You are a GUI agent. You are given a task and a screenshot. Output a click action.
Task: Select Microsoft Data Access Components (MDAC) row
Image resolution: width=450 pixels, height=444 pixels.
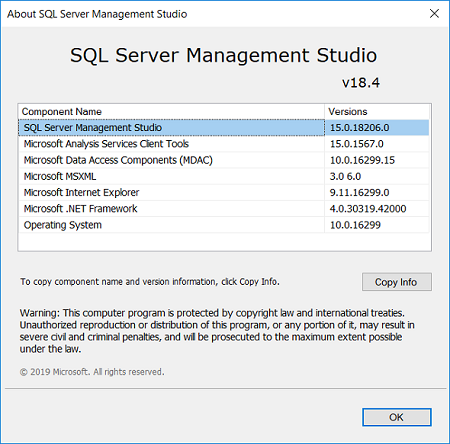[x=224, y=160]
